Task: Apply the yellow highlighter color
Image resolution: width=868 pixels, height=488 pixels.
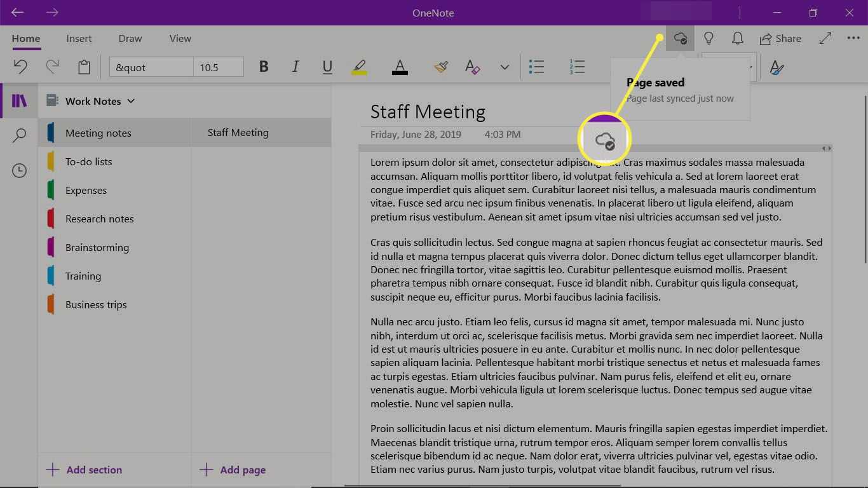Action: pyautogui.click(x=359, y=67)
